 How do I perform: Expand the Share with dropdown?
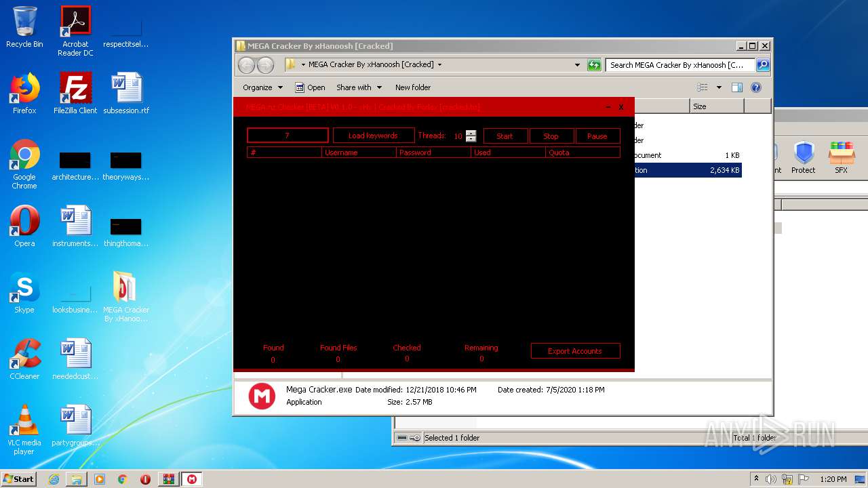(x=359, y=87)
